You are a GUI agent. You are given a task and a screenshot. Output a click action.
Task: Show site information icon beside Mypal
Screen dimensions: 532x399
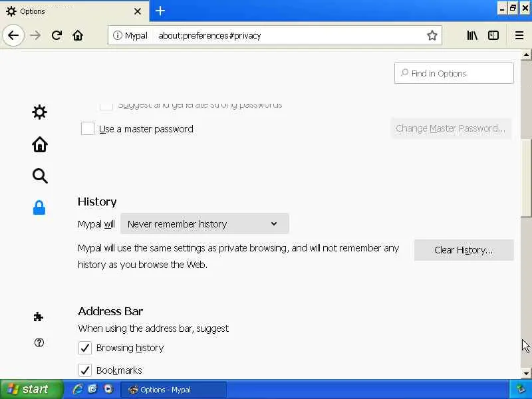118,35
